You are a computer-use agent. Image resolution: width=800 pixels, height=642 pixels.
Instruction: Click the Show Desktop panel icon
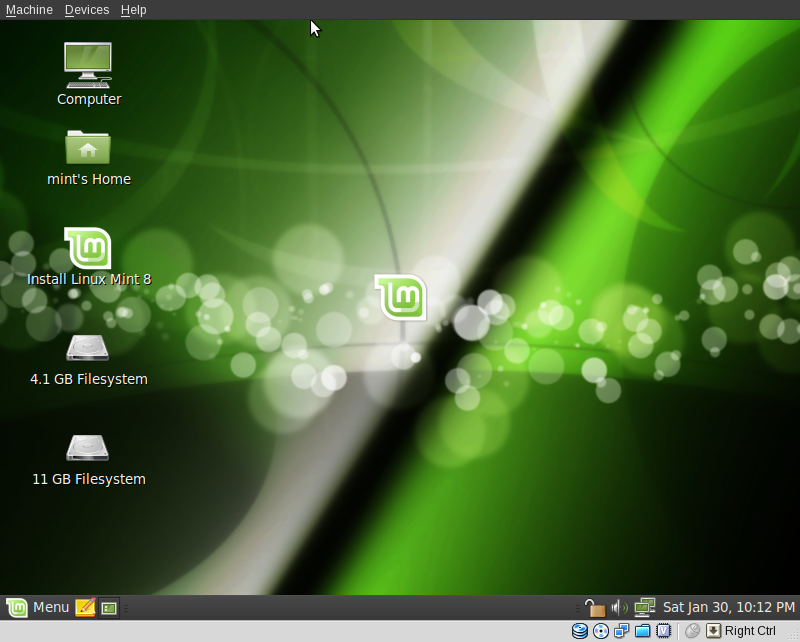tap(108, 607)
